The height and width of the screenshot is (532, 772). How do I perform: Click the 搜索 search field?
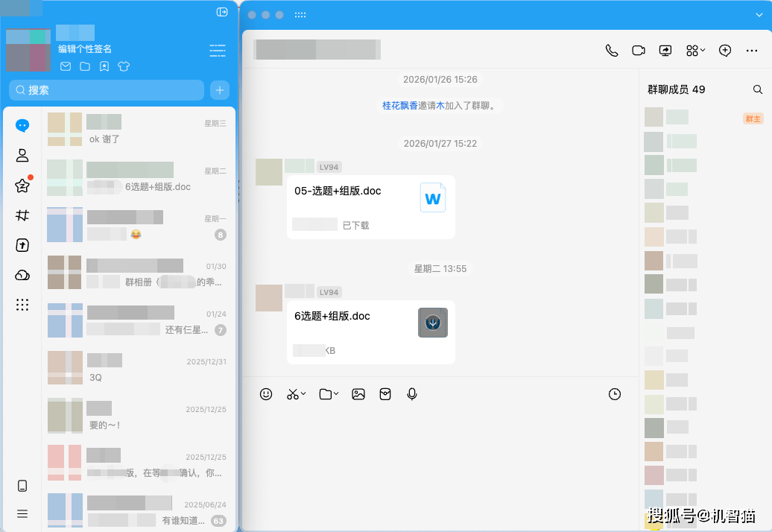107,90
